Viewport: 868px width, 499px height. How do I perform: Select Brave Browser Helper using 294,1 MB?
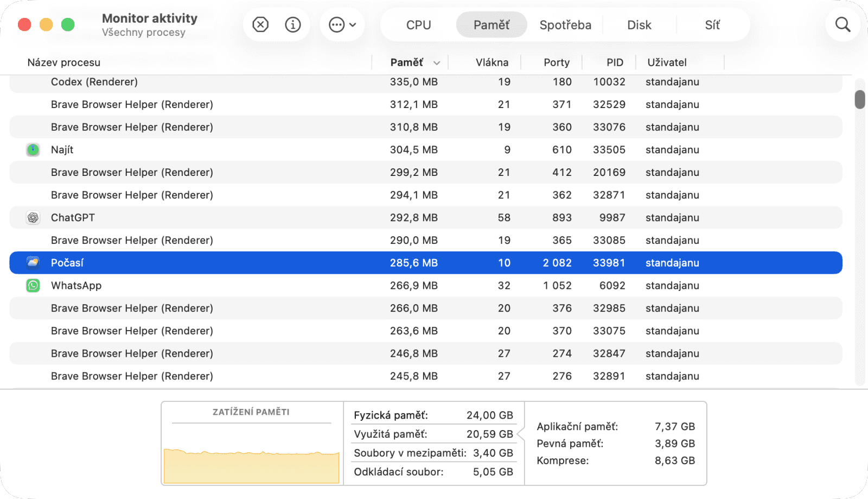(x=426, y=195)
